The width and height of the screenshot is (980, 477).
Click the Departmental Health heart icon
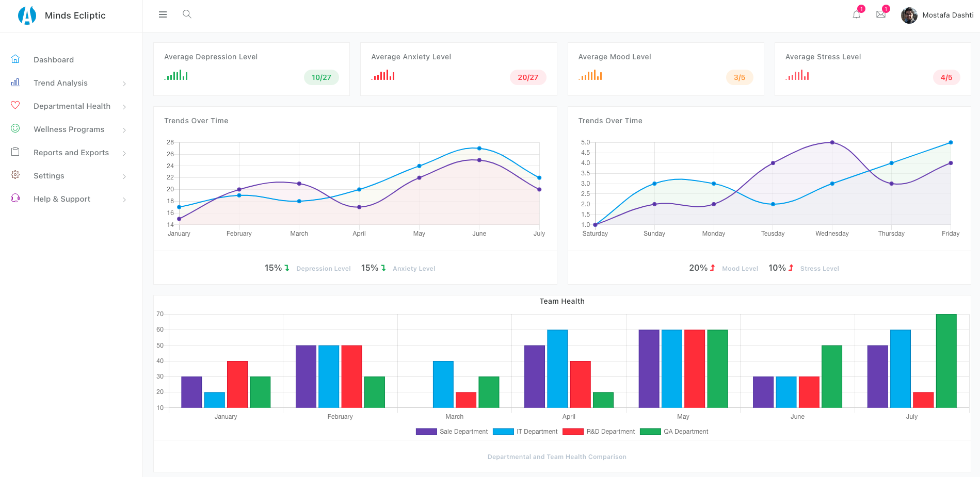point(15,105)
